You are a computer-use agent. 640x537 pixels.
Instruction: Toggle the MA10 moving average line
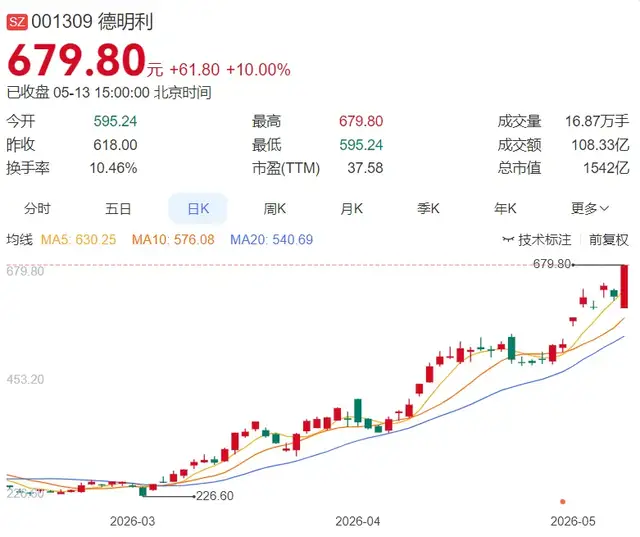pyautogui.click(x=173, y=240)
